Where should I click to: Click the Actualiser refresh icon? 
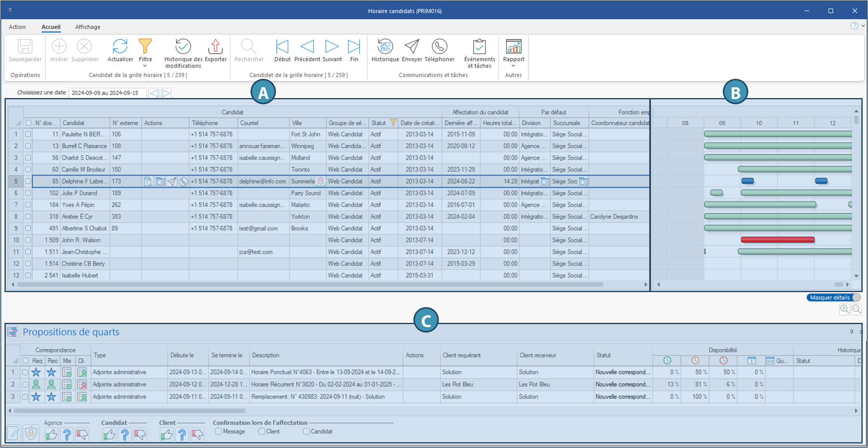click(120, 47)
